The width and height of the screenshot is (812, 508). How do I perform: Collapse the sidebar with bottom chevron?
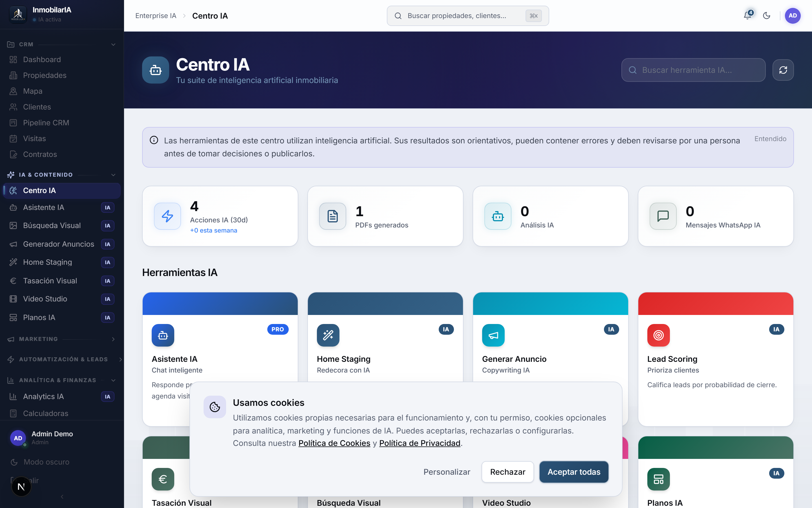62,497
